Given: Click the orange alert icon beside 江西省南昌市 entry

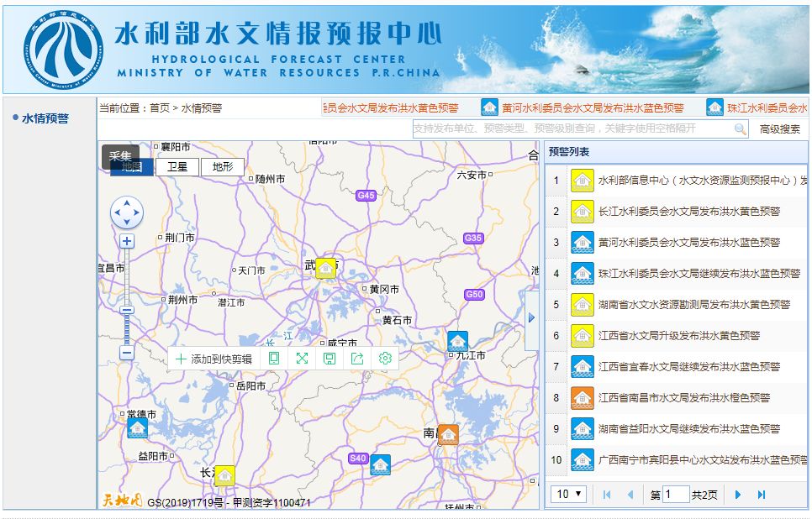Looking at the screenshot, I should [x=581, y=397].
